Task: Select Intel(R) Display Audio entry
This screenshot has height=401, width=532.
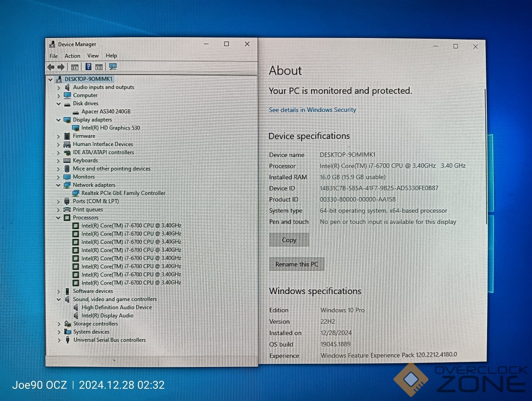Action: pyautogui.click(x=108, y=316)
